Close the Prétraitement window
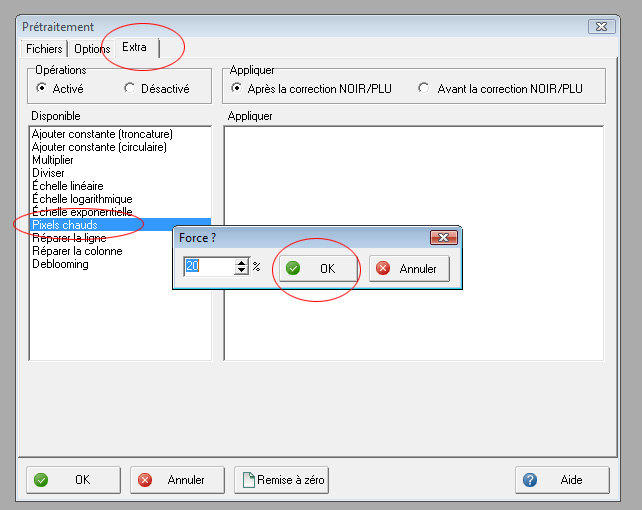Image resolution: width=642 pixels, height=510 pixels. pos(601,27)
